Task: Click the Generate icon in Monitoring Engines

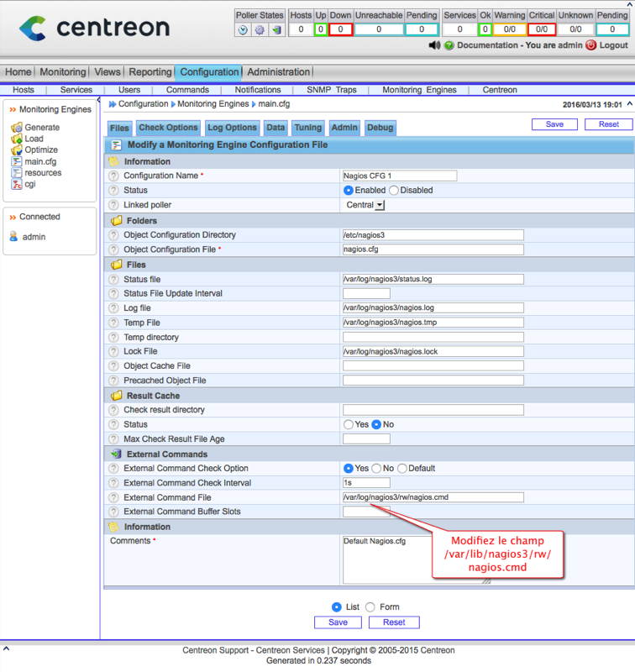Action: [x=16, y=128]
